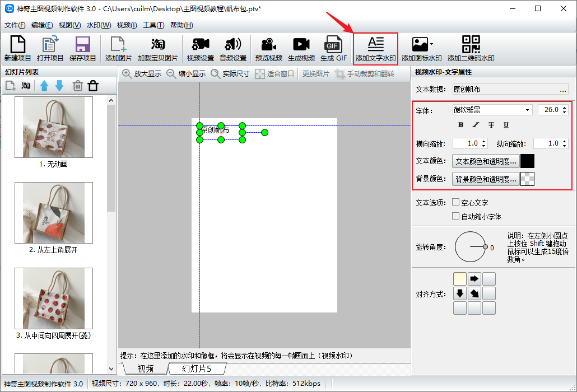Toggle strikethrough text formatting
The image size is (577, 392).
(x=491, y=125)
